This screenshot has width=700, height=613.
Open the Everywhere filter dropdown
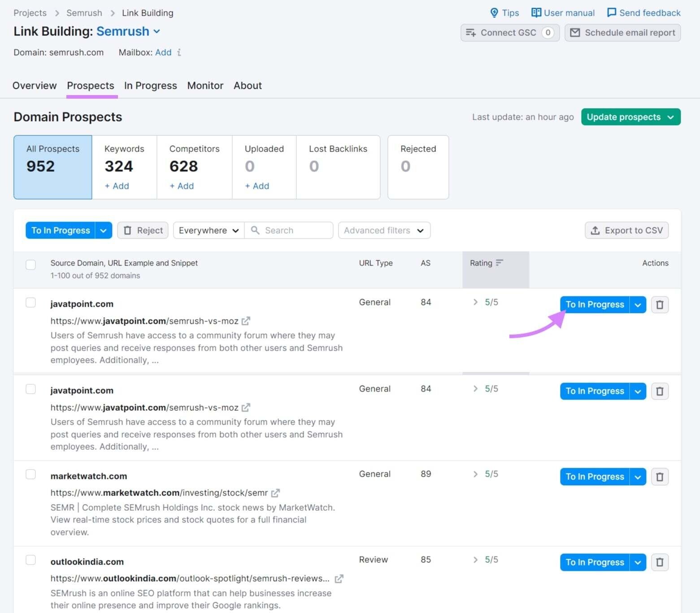[x=208, y=230]
